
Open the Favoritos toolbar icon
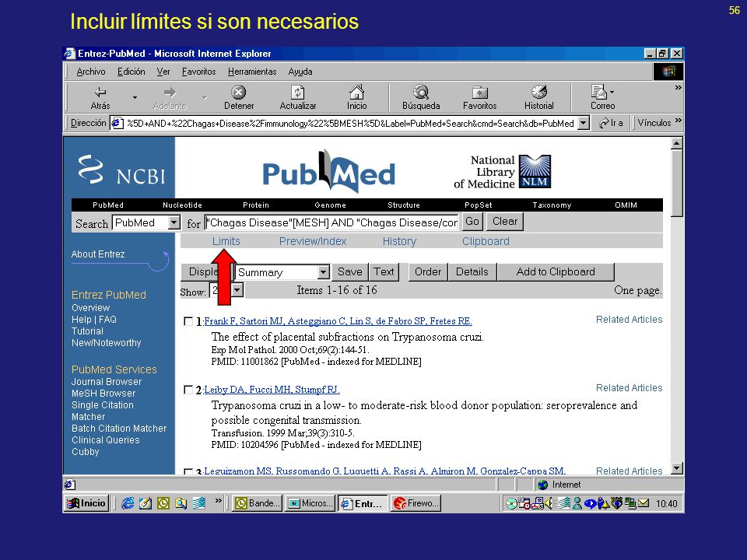pos(480,92)
